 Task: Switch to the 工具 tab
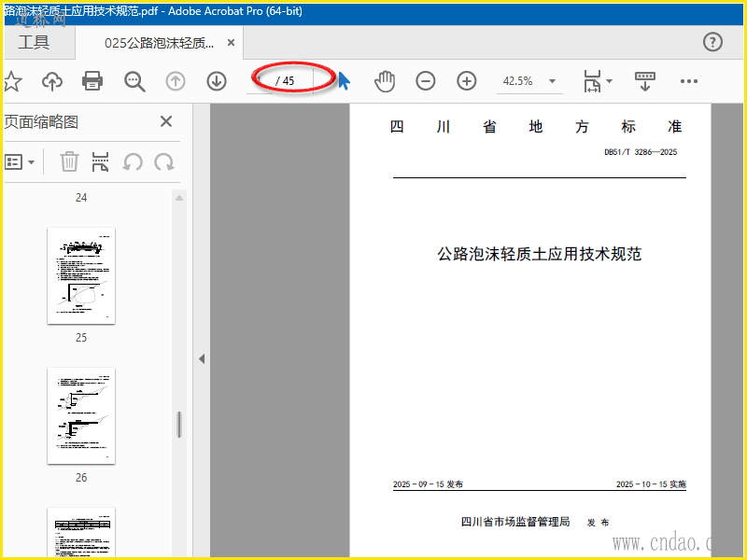34,42
